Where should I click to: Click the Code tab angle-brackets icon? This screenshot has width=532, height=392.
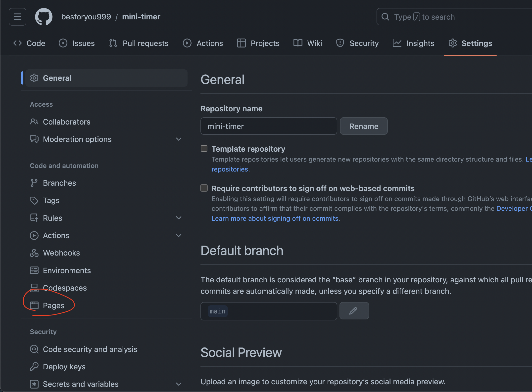click(x=18, y=43)
